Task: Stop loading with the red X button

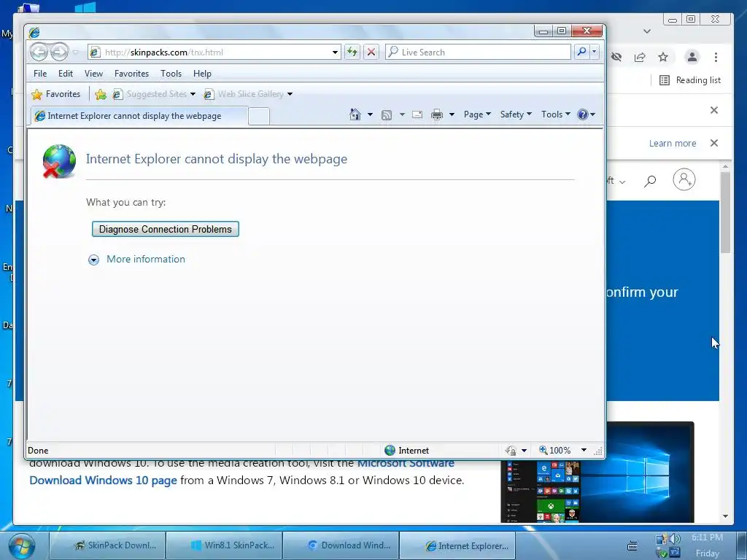Action: [x=371, y=52]
